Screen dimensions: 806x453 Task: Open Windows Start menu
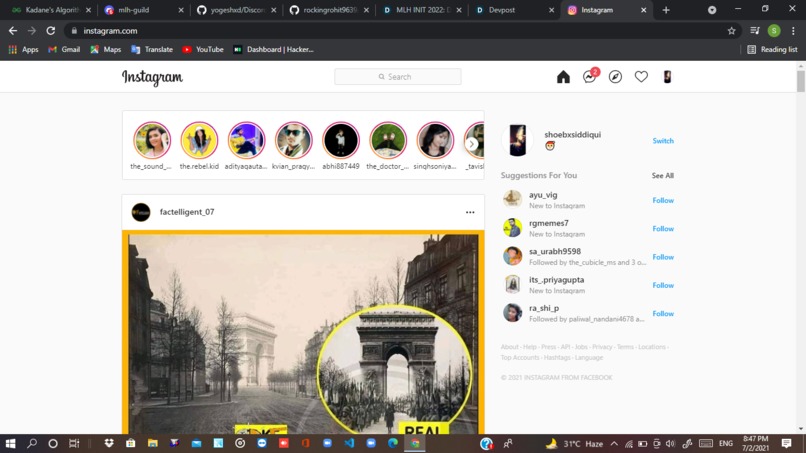pyautogui.click(x=10, y=443)
